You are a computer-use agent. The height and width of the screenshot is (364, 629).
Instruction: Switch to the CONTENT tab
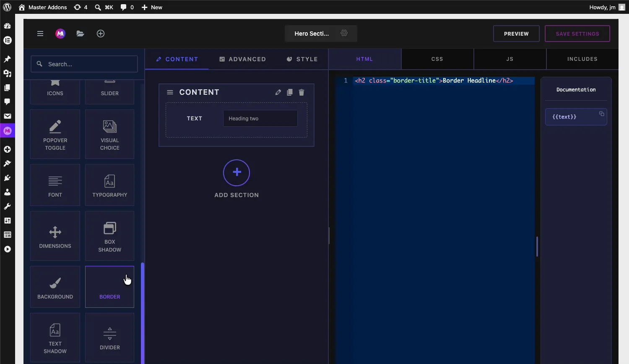(x=177, y=59)
